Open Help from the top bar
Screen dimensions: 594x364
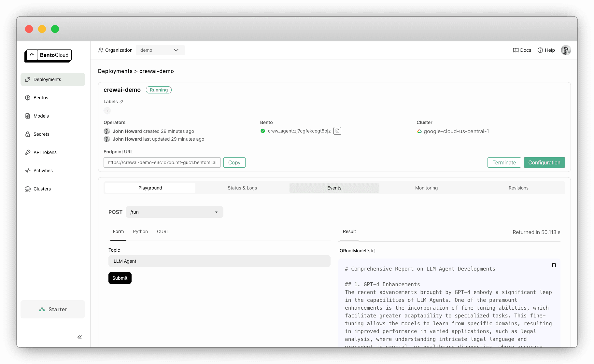(x=546, y=50)
